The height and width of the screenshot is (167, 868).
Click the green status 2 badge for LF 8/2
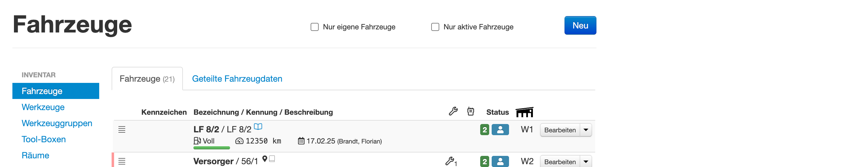point(485,130)
